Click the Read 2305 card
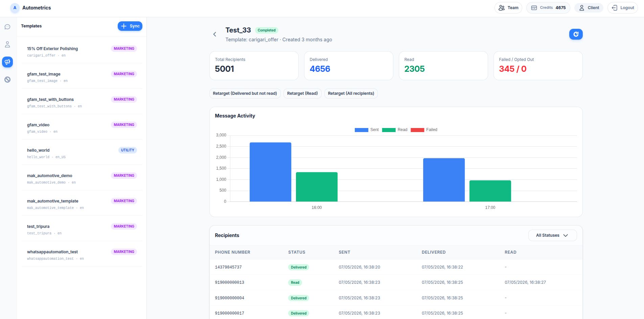 pos(443,66)
